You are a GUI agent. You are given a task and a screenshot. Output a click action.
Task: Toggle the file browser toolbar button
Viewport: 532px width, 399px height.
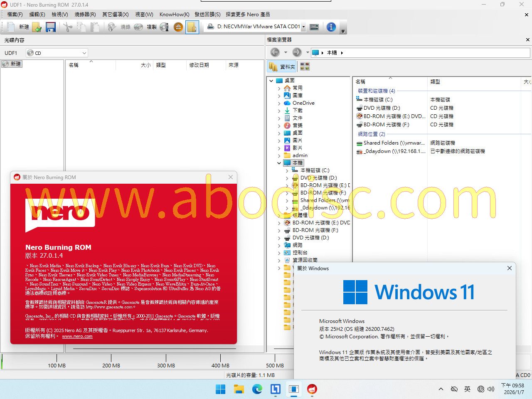[x=192, y=27]
